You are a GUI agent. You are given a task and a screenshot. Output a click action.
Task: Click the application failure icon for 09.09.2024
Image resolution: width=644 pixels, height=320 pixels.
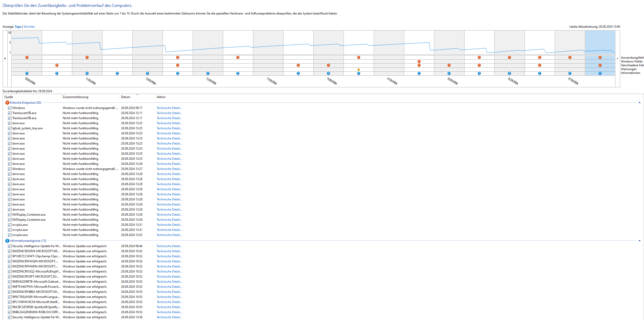tap(27, 57)
